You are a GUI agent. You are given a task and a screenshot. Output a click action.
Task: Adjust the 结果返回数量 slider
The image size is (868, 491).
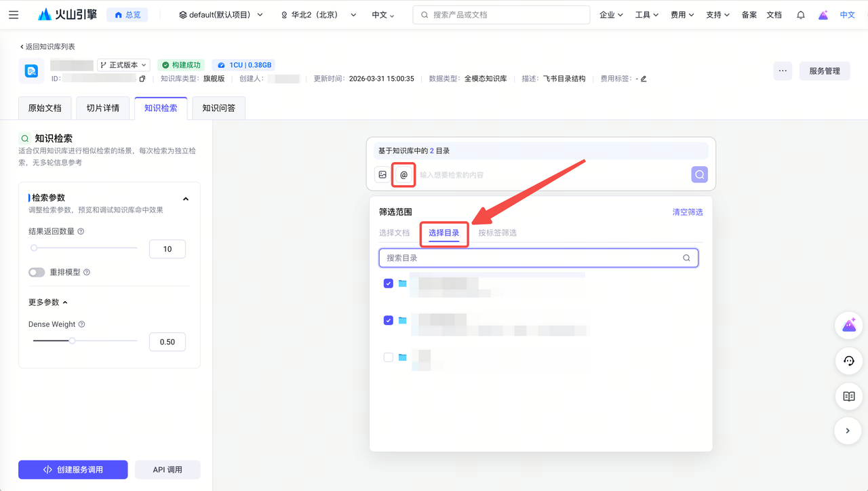pyautogui.click(x=34, y=248)
